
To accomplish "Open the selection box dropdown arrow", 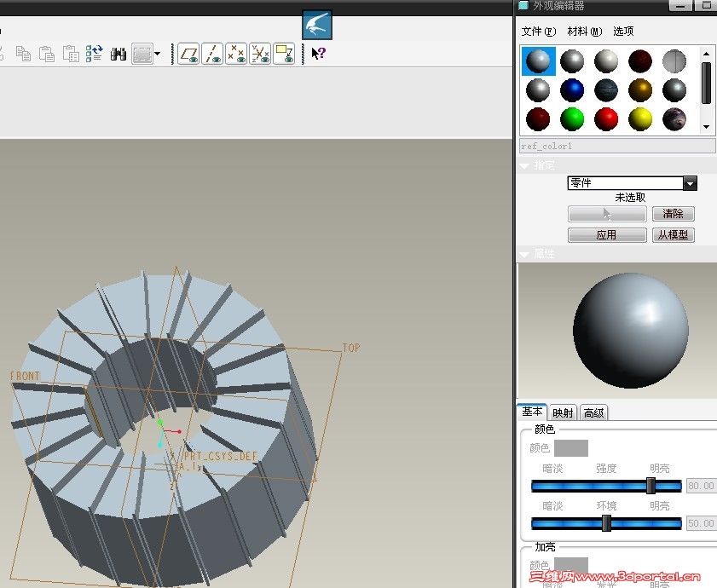I will click(x=158, y=54).
